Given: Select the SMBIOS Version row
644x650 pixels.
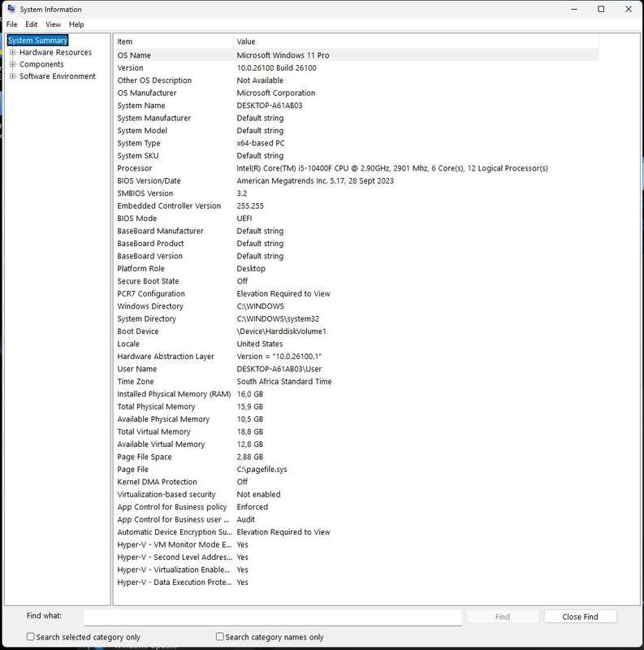Looking at the screenshot, I should (357, 193).
